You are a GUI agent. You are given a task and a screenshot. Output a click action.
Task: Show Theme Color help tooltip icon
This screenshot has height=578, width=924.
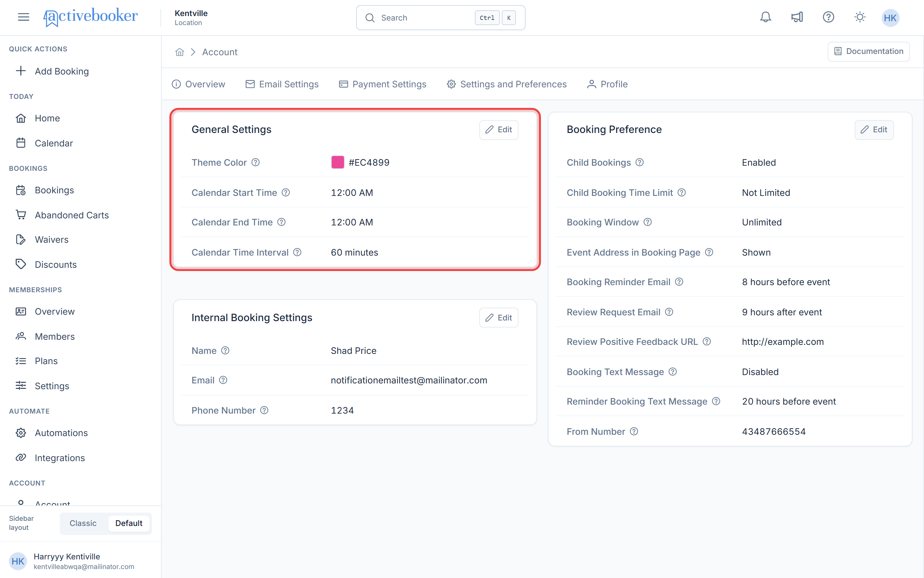[x=255, y=162]
